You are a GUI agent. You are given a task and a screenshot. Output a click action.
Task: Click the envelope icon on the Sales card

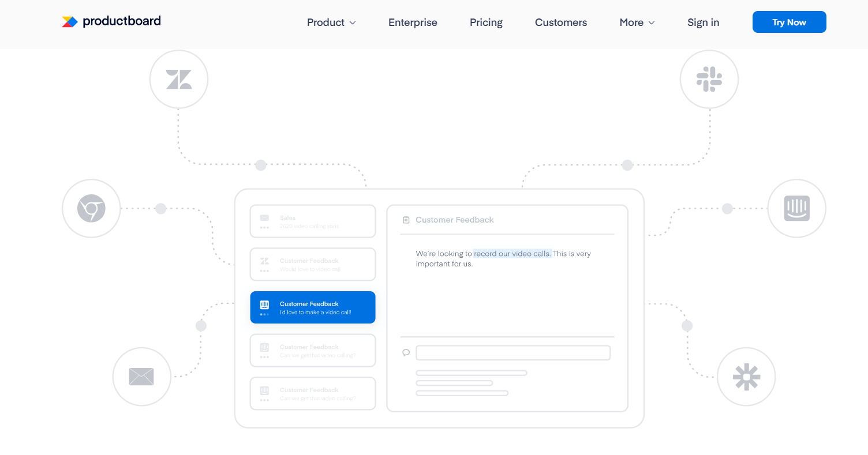264,217
